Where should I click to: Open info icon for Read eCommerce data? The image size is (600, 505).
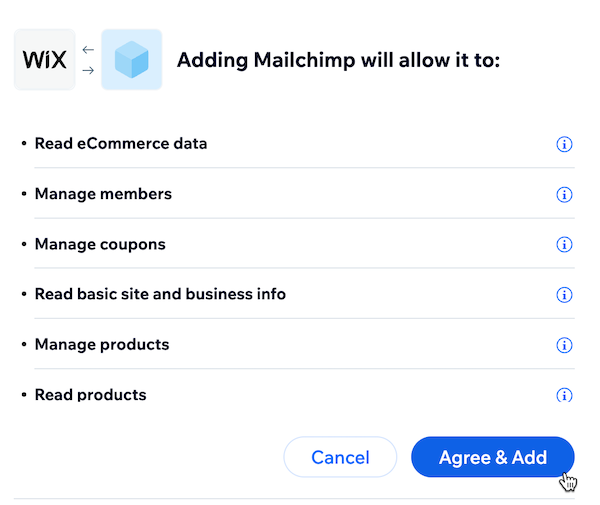[x=564, y=144]
